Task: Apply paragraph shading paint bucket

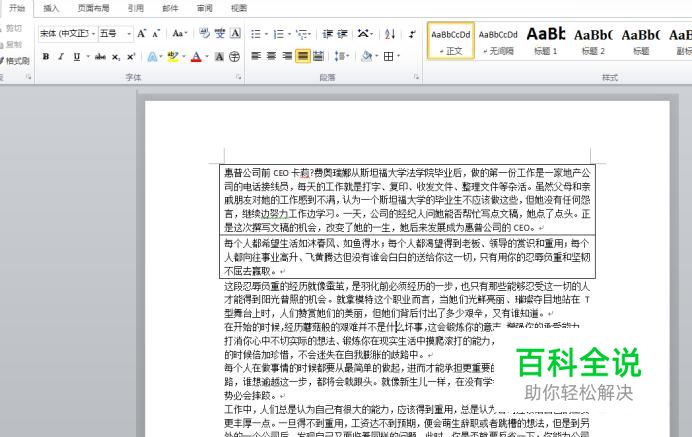Action: point(366,56)
